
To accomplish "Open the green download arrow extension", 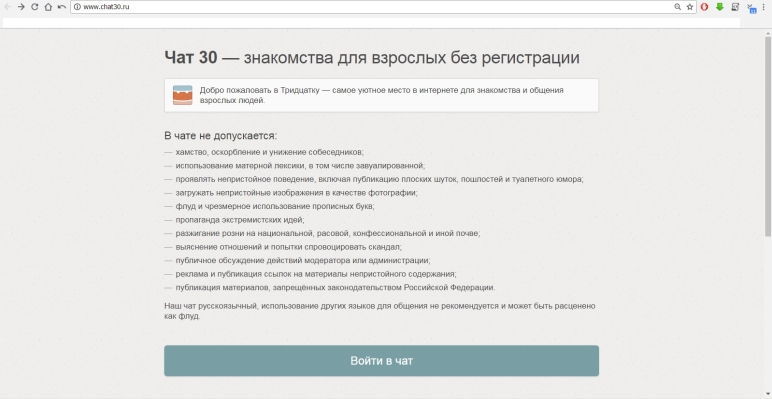I will (720, 7).
